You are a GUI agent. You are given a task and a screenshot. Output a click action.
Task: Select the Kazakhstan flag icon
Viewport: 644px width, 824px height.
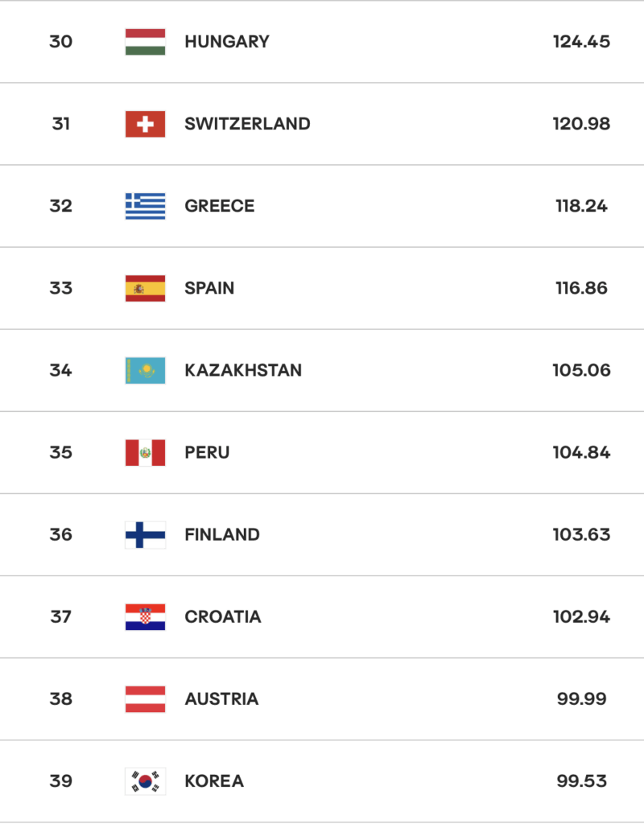[x=145, y=370]
